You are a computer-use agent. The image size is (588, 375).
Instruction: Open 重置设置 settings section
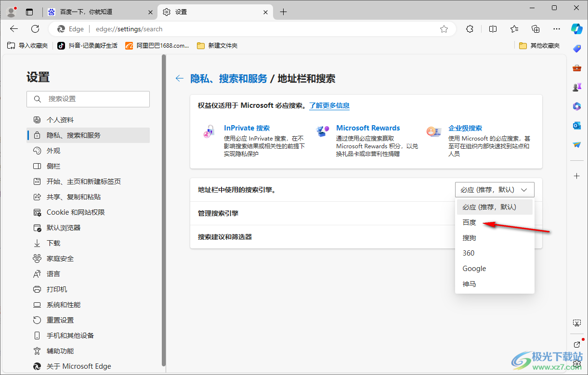pos(88,320)
